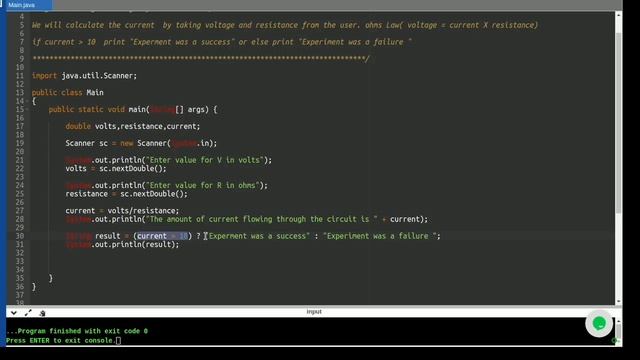
Task: Collapse the main method fold at line 15
Action: pos(27,109)
